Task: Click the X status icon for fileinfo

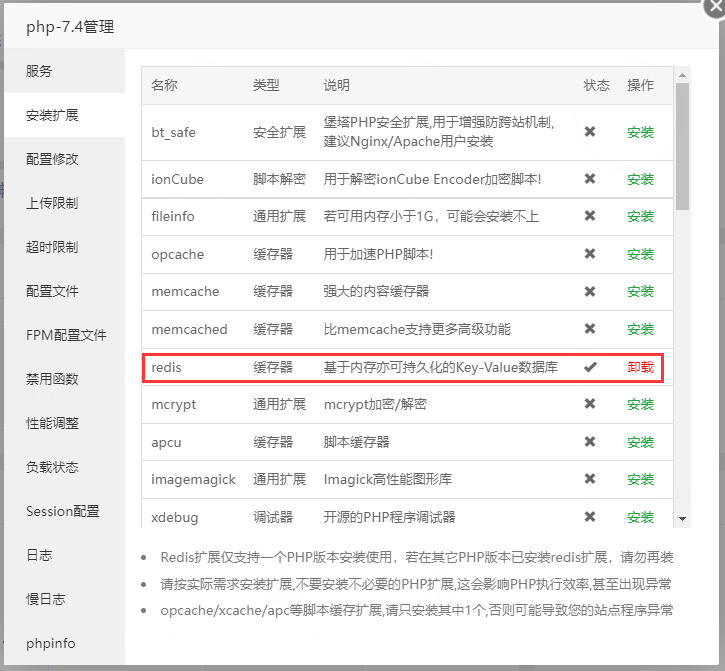Action: [x=590, y=216]
